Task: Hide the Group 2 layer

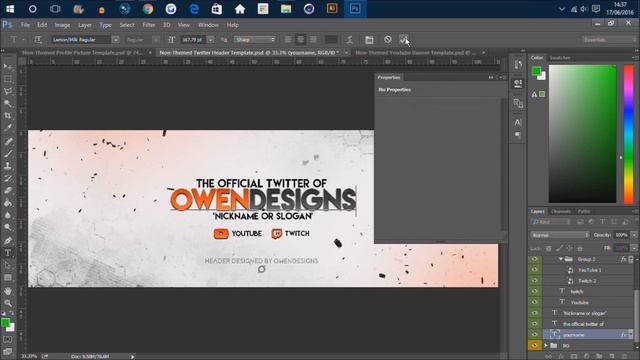Action: click(x=535, y=259)
